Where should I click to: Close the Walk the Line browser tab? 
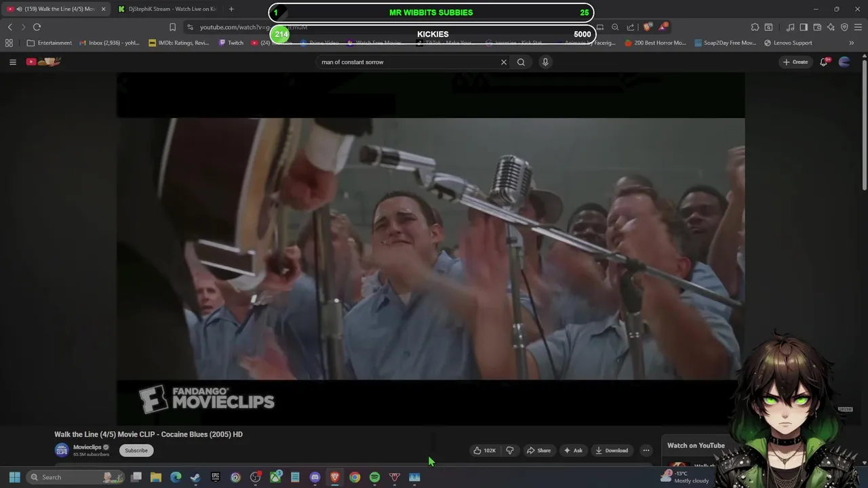click(104, 9)
